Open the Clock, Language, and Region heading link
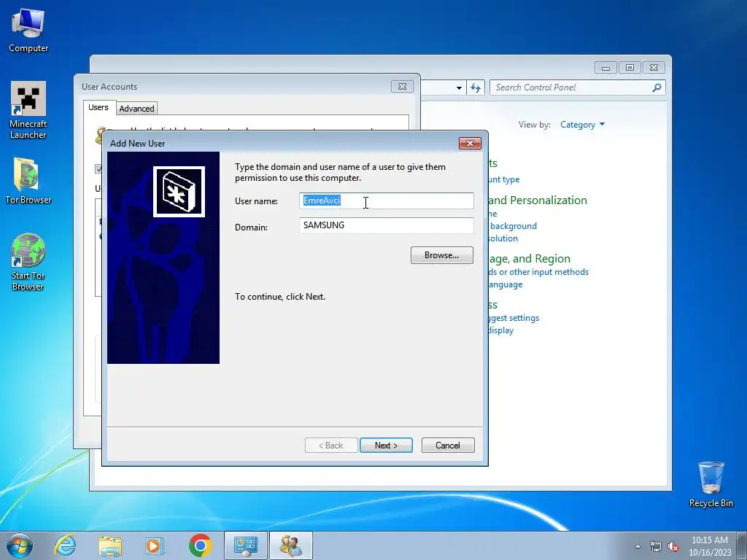 coord(529,259)
